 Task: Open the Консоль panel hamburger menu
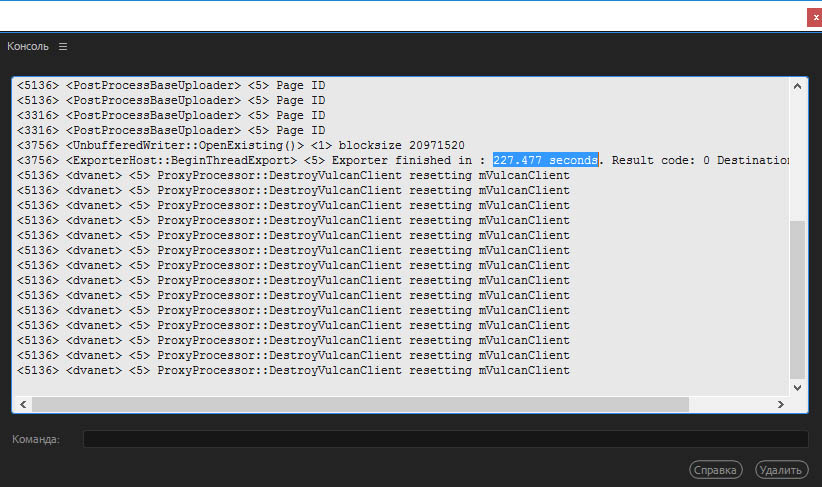63,47
